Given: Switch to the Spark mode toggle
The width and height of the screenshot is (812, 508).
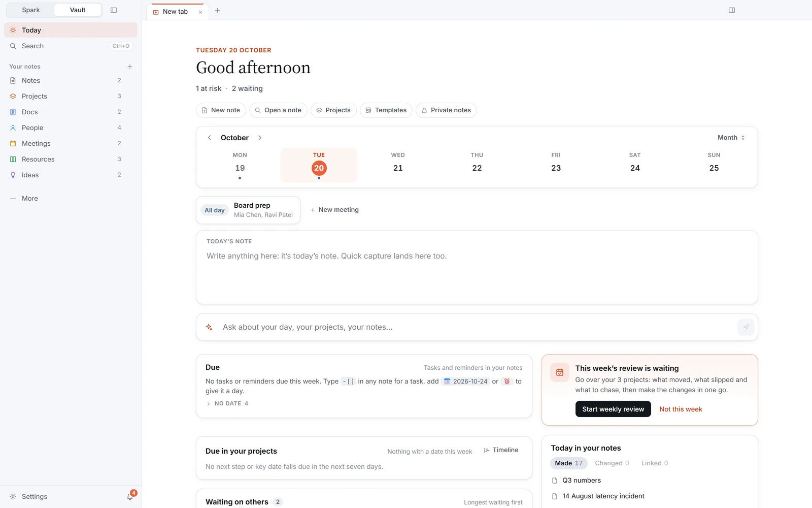Looking at the screenshot, I should coord(31,10).
